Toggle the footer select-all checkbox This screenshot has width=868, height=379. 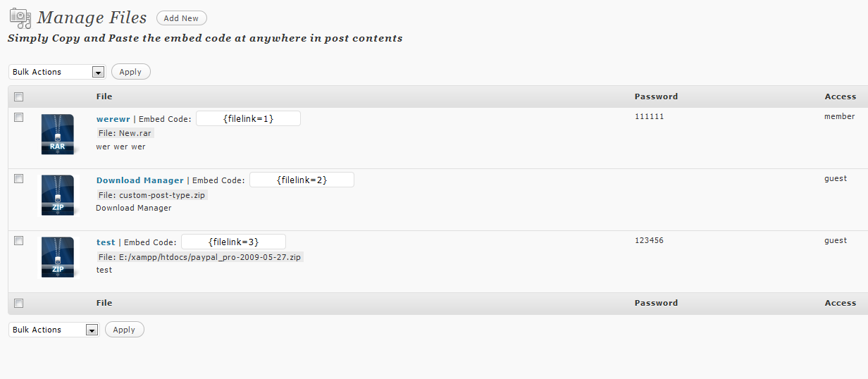click(19, 304)
